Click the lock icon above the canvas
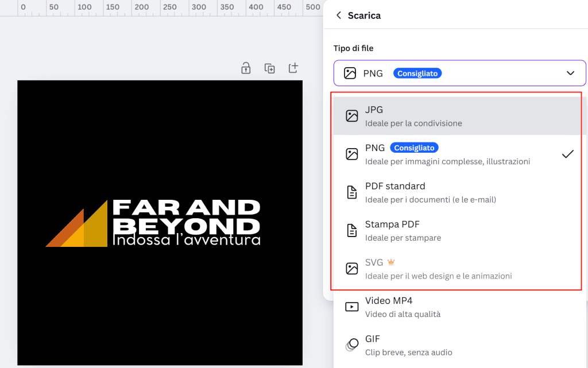 point(245,68)
